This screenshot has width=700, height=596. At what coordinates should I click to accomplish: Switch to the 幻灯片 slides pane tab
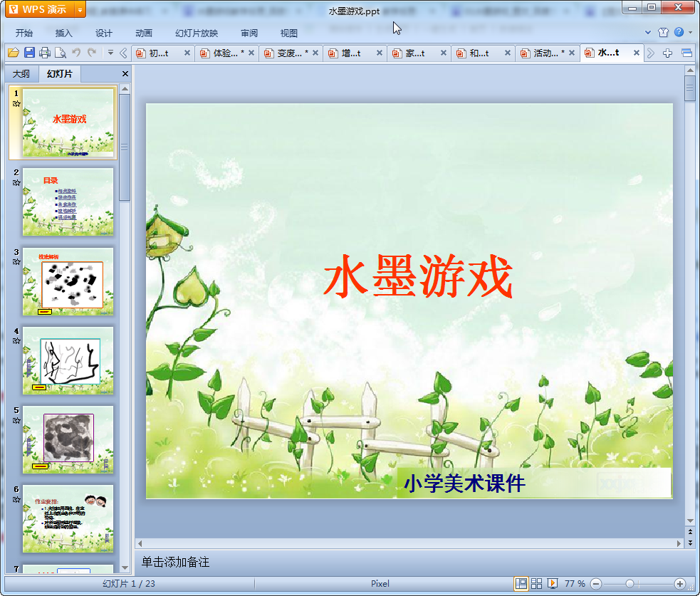point(59,73)
